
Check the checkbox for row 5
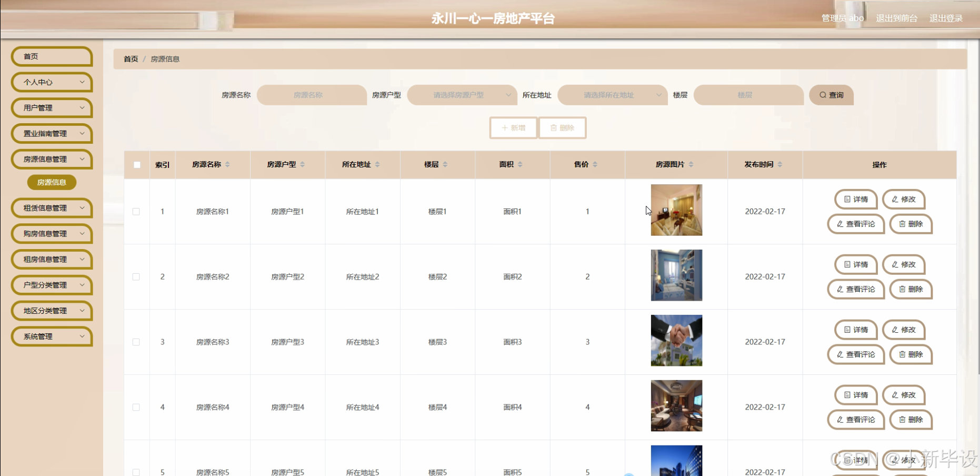(x=136, y=472)
